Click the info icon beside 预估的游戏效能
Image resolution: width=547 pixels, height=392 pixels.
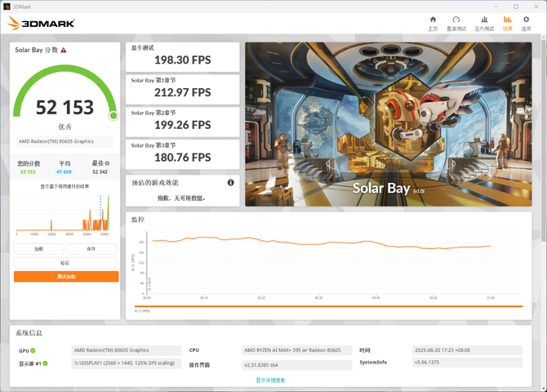pyautogui.click(x=231, y=183)
